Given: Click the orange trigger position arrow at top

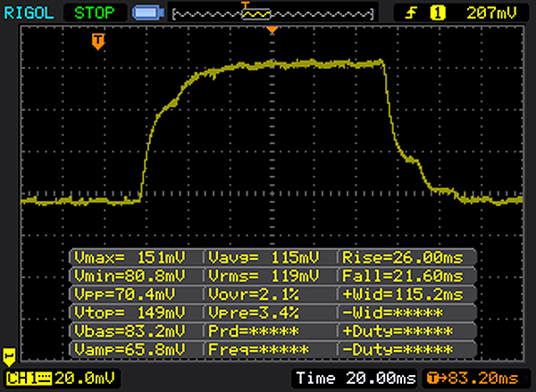Looking at the screenshot, I should tap(272, 31).
